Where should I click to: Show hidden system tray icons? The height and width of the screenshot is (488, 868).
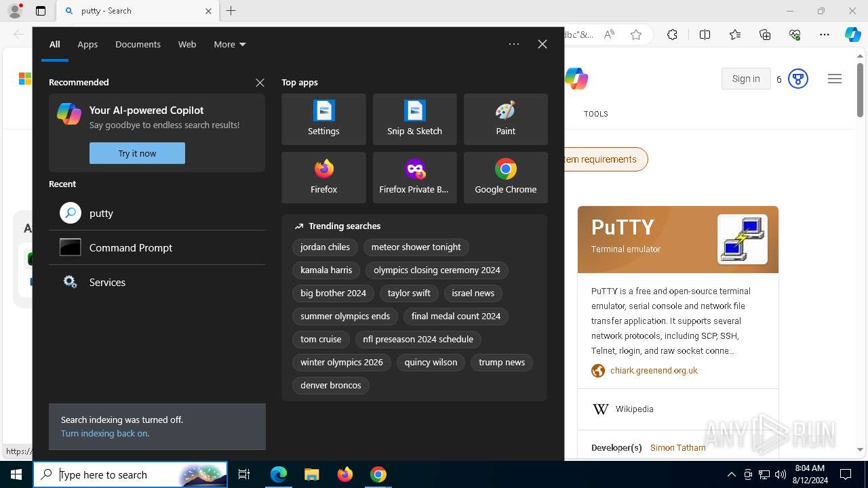point(731,474)
